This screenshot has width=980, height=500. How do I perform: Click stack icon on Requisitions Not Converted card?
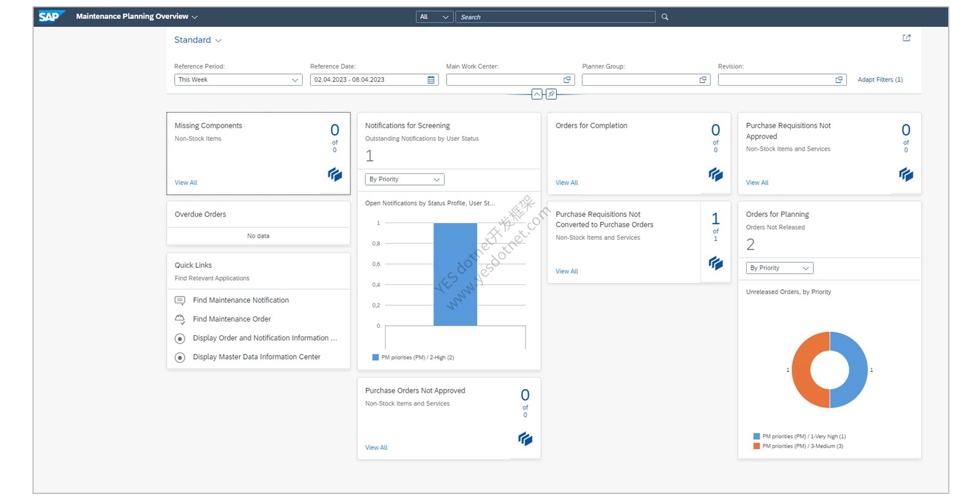[716, 263]
